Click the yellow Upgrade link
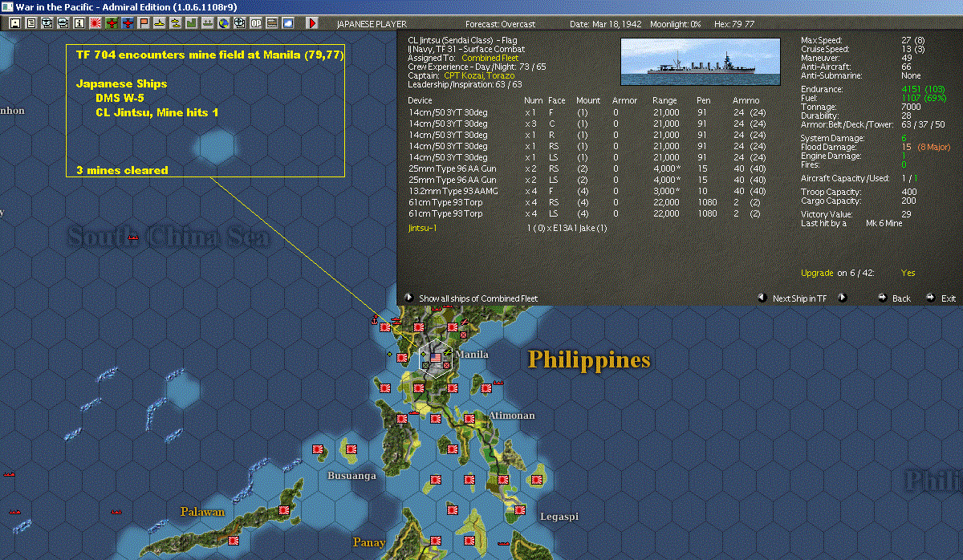The height and width of the screenshot is (560, 963). (817, 273)
